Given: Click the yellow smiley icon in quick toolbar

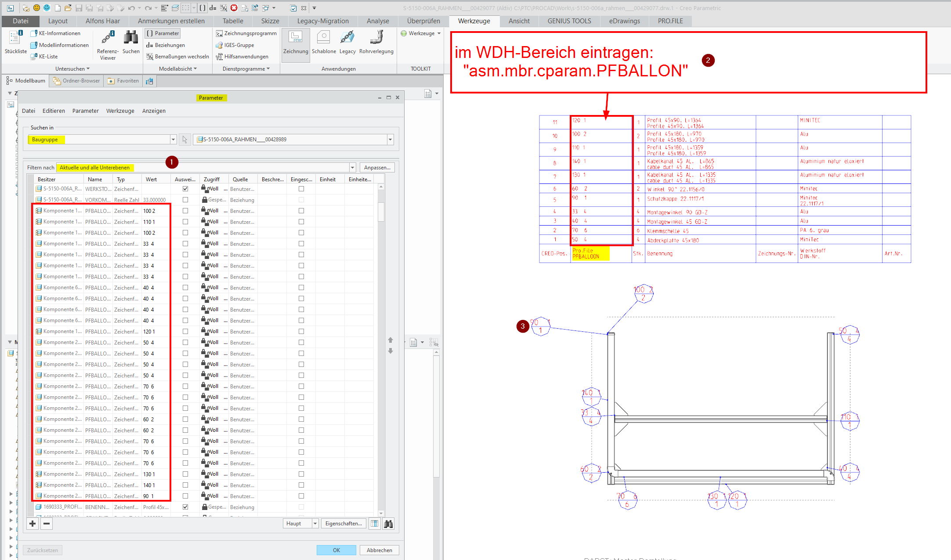Looking at the screenshot, I should coord(36,8).
